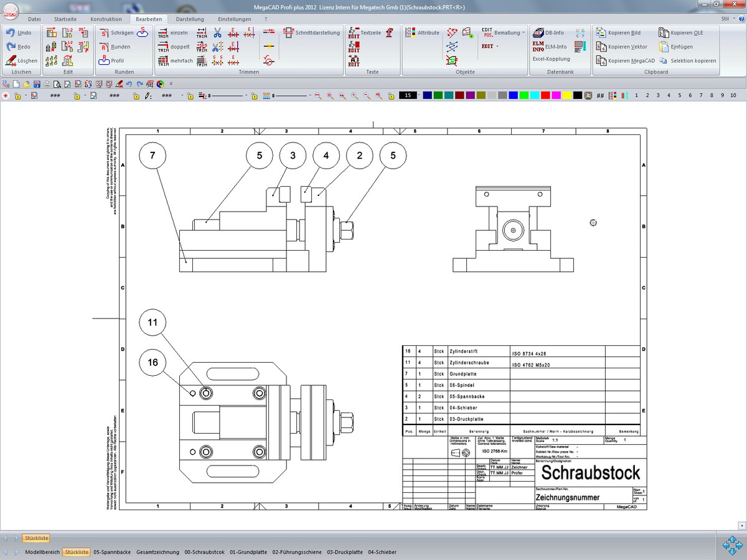Click the save floppy disk icon in quick toolbar
Image resolution: width=747 pixels, height=560 pixels.
coord(37,84)
